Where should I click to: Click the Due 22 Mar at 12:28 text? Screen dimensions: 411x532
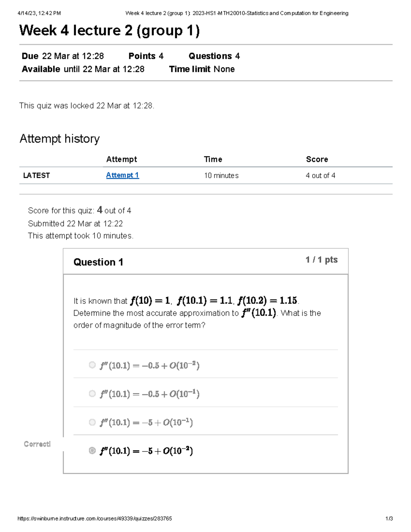tap(62, 56)
